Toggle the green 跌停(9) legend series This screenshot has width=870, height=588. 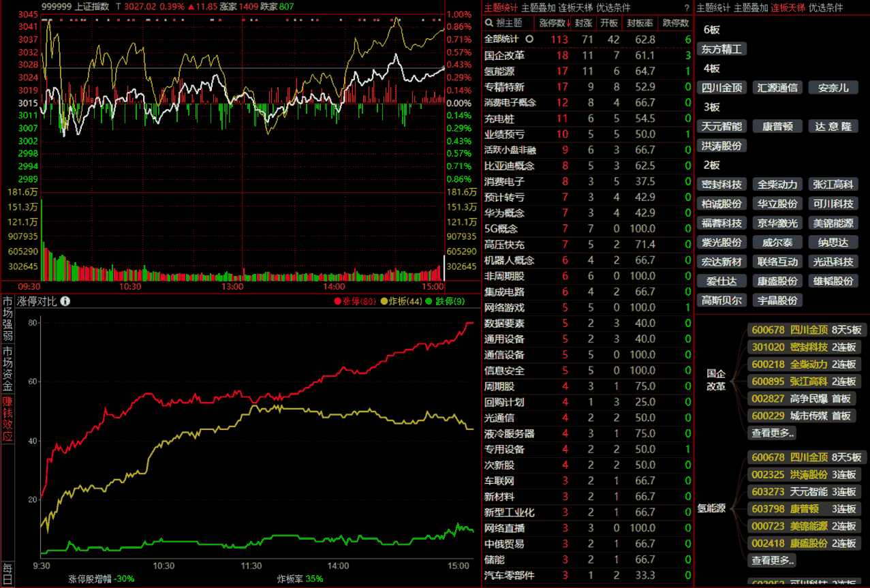click(x=446, y=301)
